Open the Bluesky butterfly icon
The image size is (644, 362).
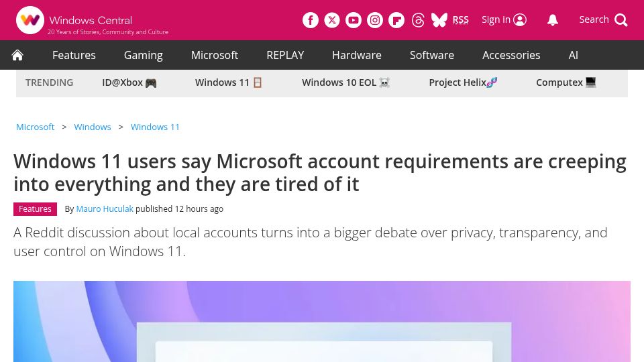tap(439, 20)
